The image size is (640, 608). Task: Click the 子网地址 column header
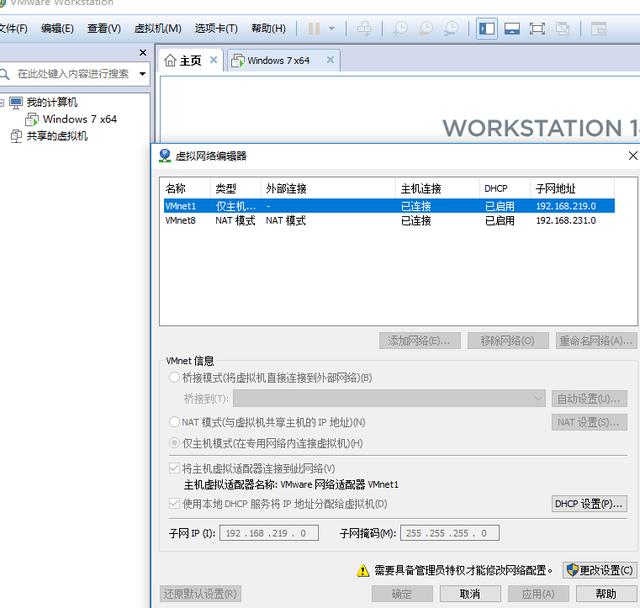point(572,189)
